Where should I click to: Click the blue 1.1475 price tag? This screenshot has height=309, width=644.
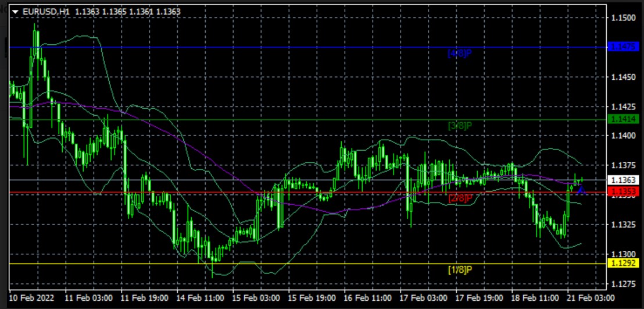click(x=622, y=47)
